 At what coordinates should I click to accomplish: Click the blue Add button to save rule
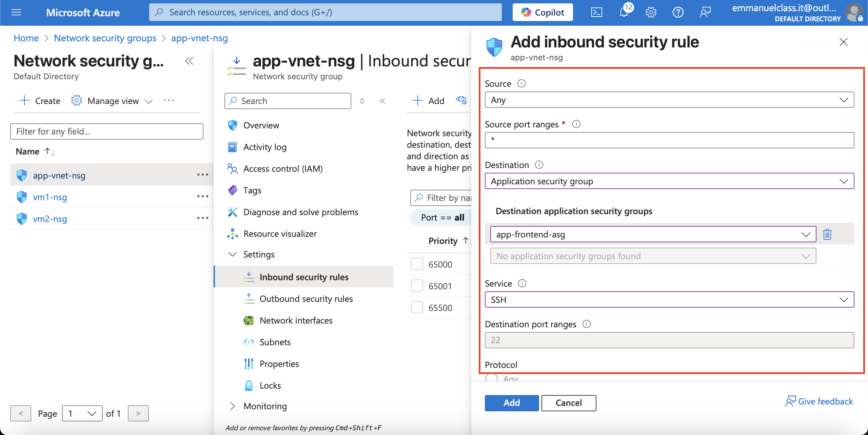pos(512,403)
